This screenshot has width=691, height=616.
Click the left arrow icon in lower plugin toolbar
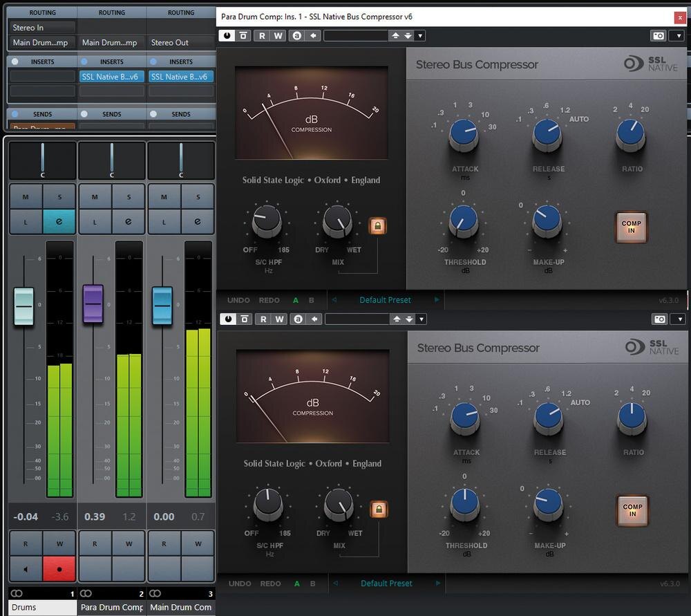314,319
